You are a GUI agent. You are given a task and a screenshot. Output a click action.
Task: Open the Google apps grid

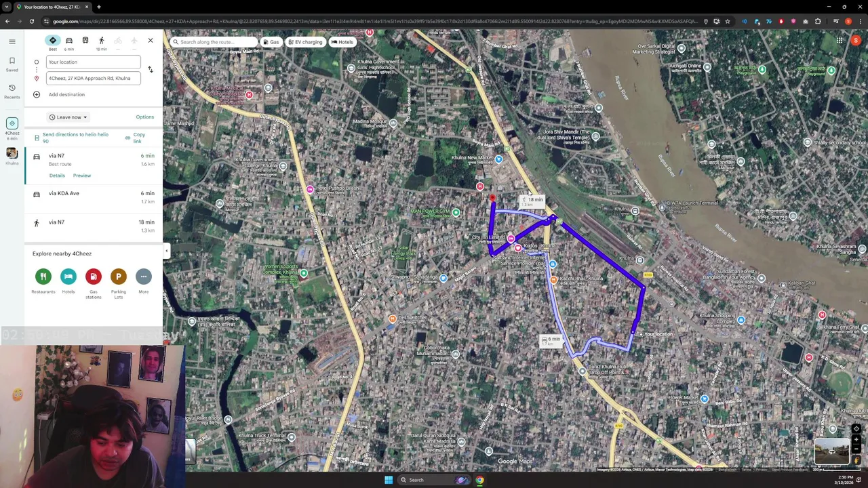coord(840,41)
